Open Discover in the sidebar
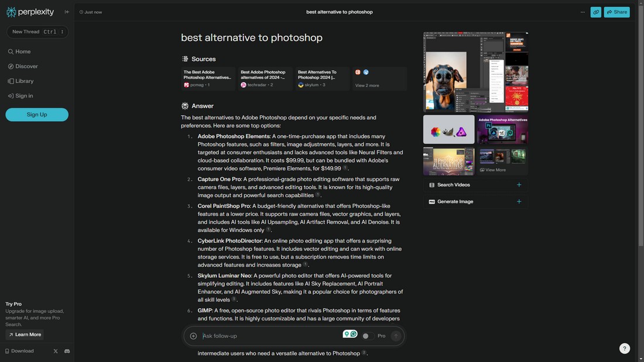This screenshot has width=644, height=362. click(x=23, y=67)
